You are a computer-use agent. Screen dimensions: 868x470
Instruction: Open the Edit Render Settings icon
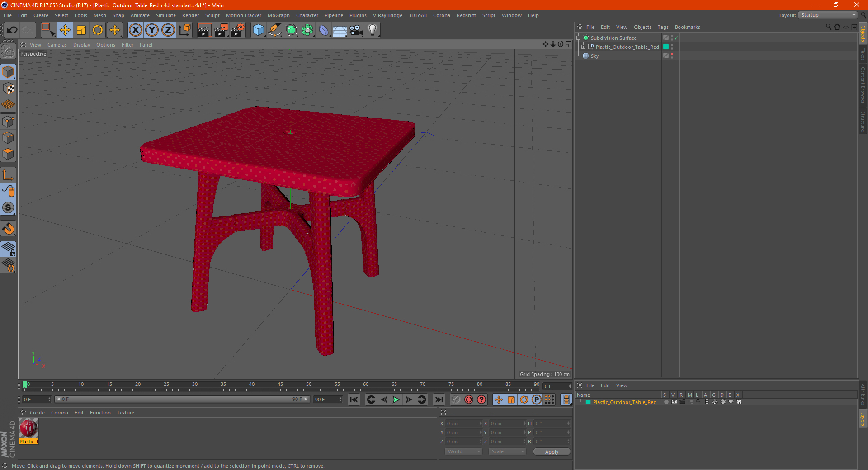tap(238, 30)
